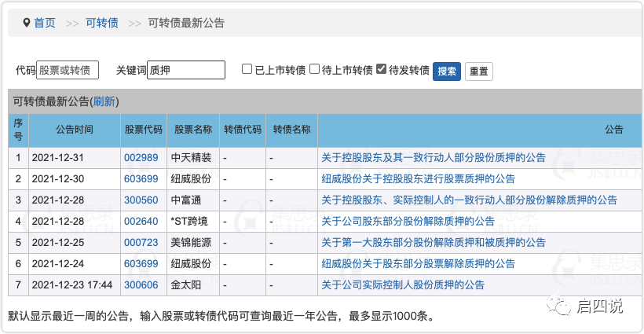Click the 可转债最新公告 breadcrumb text
644x334 pixels.
point(186,23)
